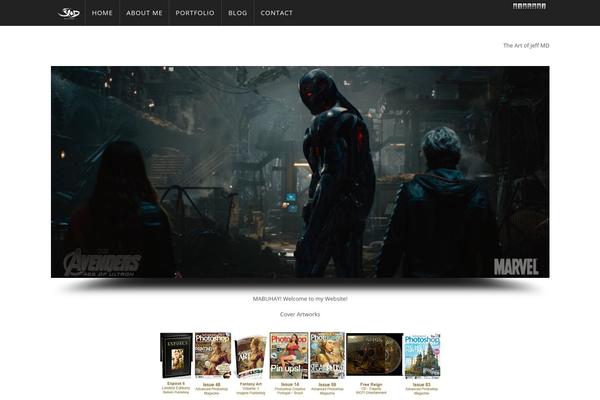Viewport: 600px width, 400px height.
Task: Click the Avengers Age of Ultron banner image
Action: point(300,172)
